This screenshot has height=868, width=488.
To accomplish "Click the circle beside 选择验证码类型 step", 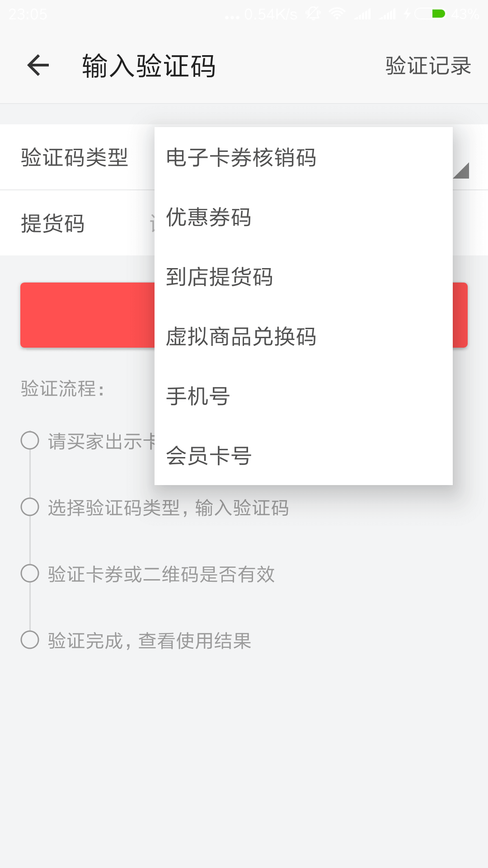I will pyautogui.click(x=30, y=507).
